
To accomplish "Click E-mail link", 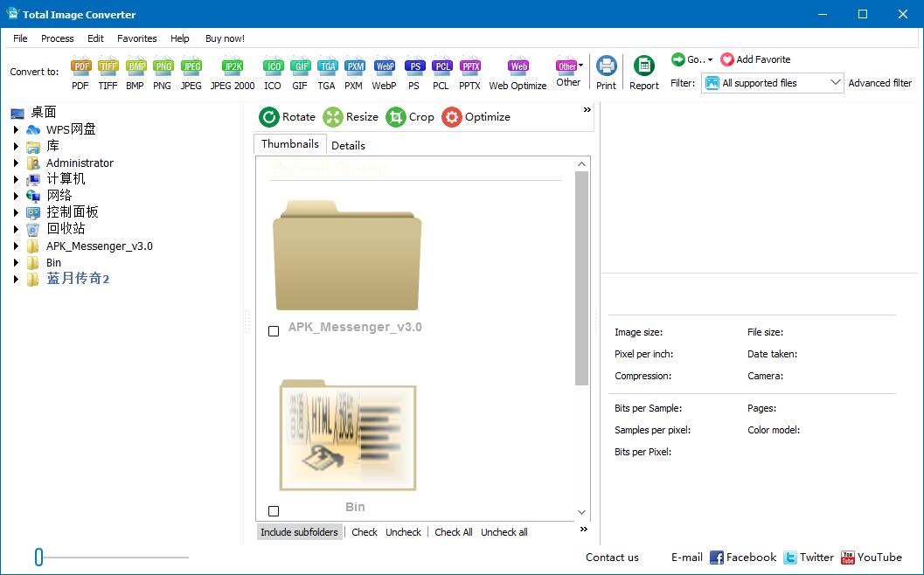I will [686, 558].
